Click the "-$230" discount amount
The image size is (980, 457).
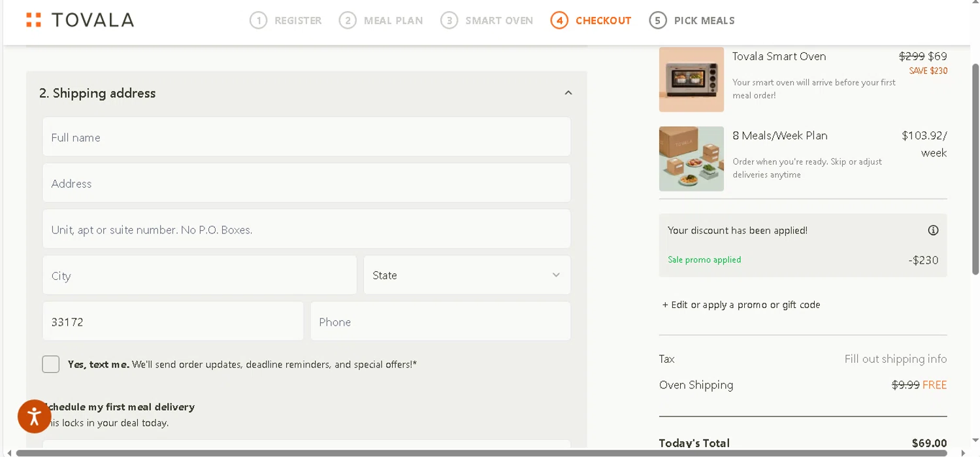point(923,260)
